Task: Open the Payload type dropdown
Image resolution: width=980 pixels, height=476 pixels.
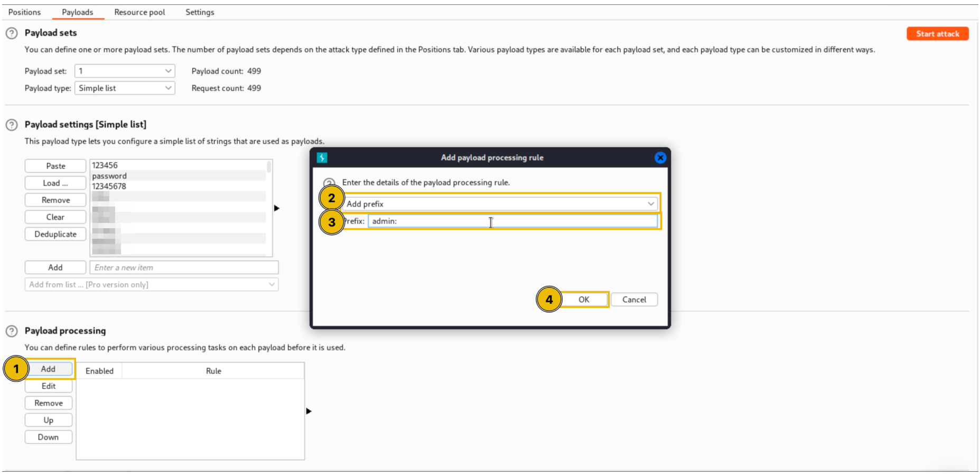Action: [x=125, y=88]
